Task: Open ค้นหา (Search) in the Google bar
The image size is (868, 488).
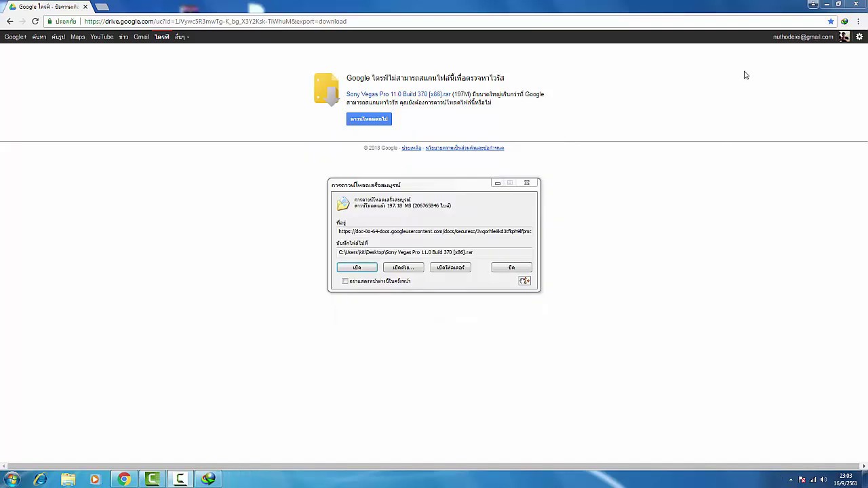Action: [x=39, y=37]
